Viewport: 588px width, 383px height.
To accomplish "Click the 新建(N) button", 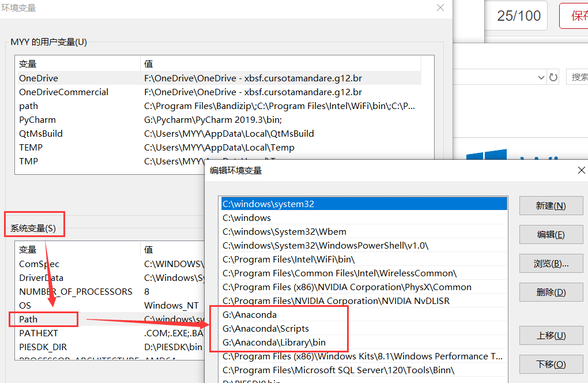I will (551, 205).
